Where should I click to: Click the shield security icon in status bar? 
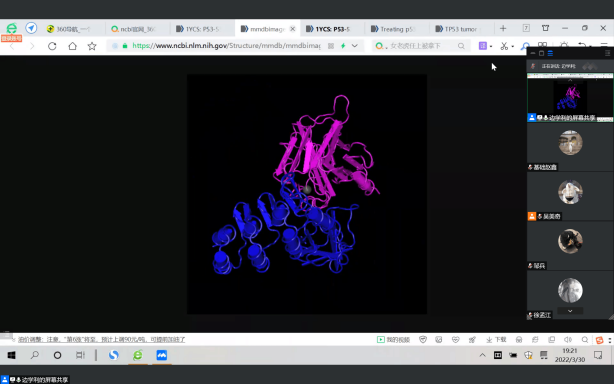(x=423, y=339)
